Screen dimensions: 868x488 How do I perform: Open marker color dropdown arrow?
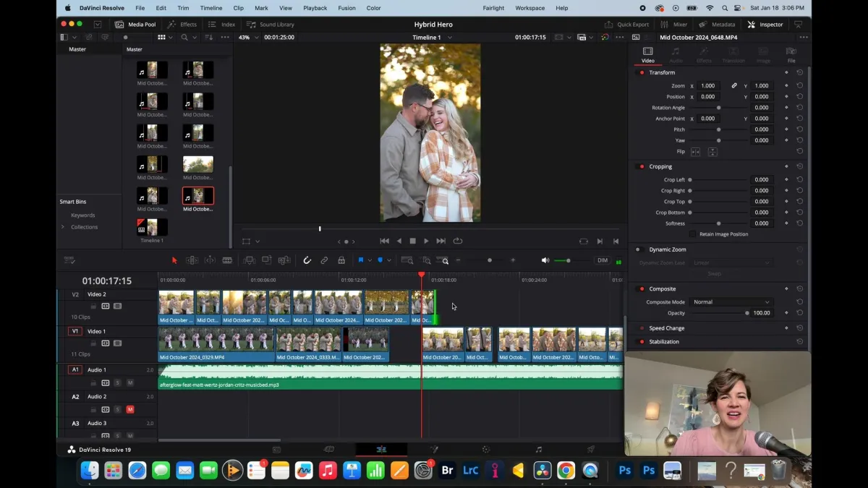[389, 260]
